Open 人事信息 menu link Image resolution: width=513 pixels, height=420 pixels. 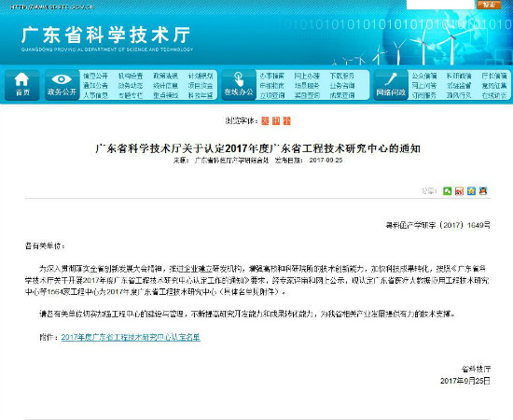[95, 95]
